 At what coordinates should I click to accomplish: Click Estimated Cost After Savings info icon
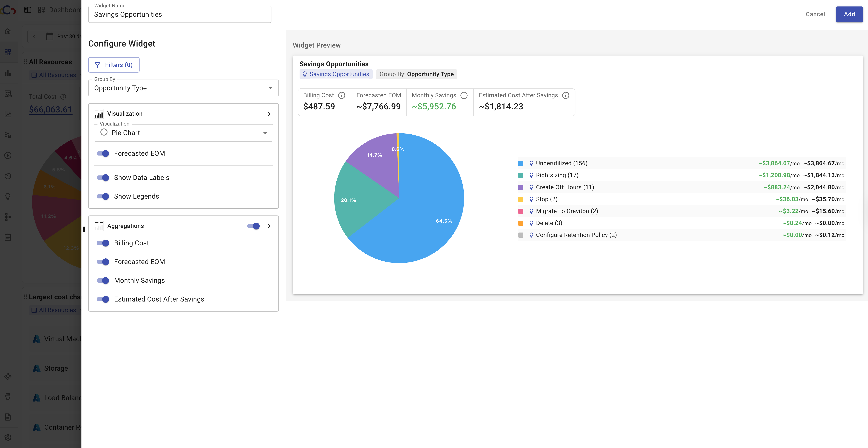(x=566, y=95)
